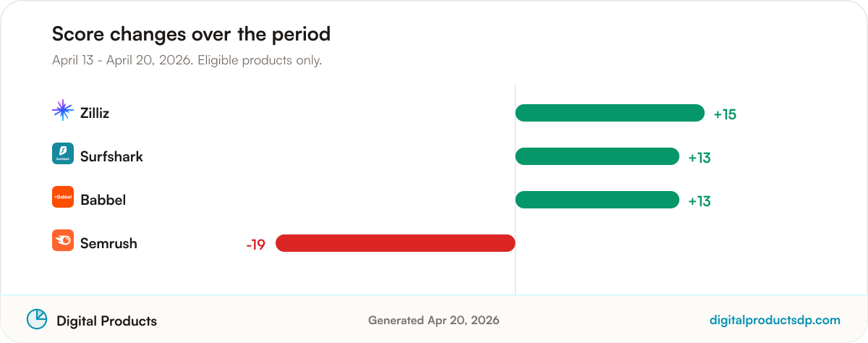
Task: Open the digitalproductsdp.com link
Action: tap(775, 320)
